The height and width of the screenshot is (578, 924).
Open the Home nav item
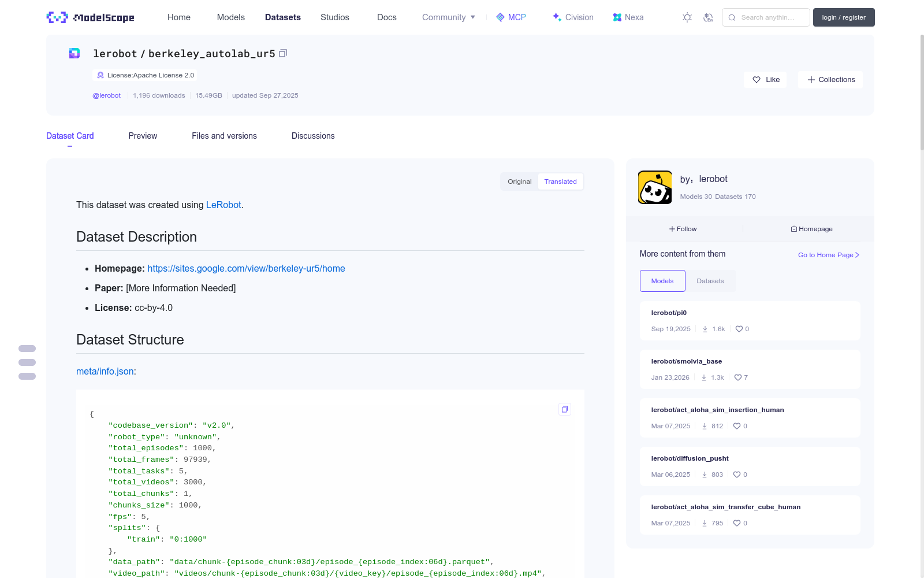click(x=179, y=17)
